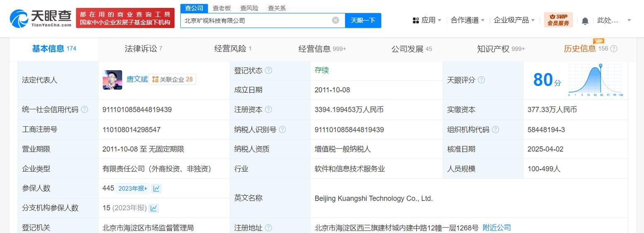Expand the 2023年报 year selector
644x233 pixels.
point(133,189)
